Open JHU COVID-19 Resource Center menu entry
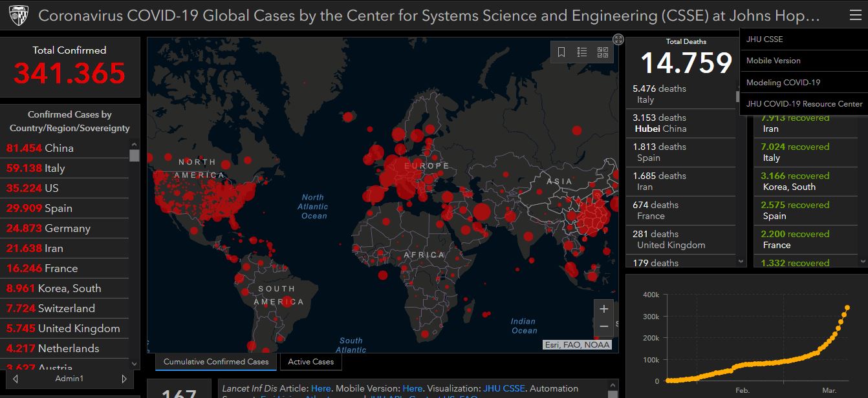The height and width of the screenshot is (398, 868). pyautogui.click(x=804, y=104)
